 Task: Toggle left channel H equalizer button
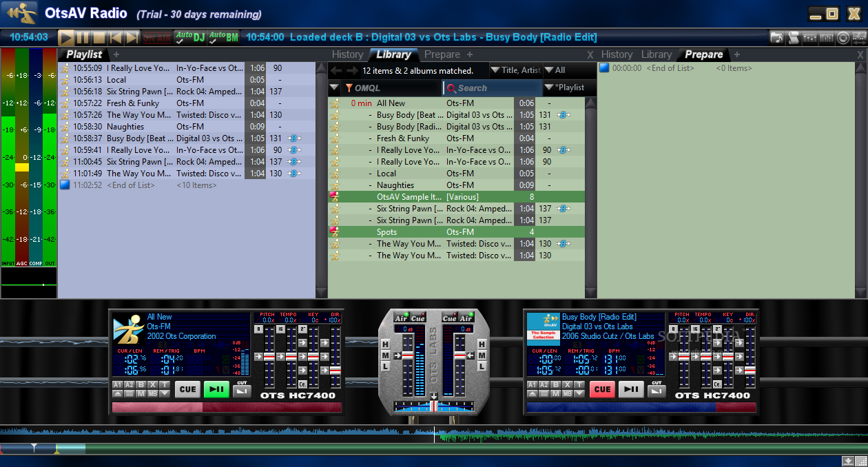[x=385, y=344]
